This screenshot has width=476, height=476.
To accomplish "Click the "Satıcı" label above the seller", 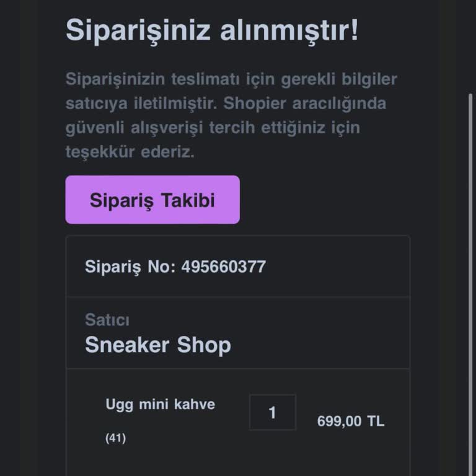I will [x=107, y=320].
